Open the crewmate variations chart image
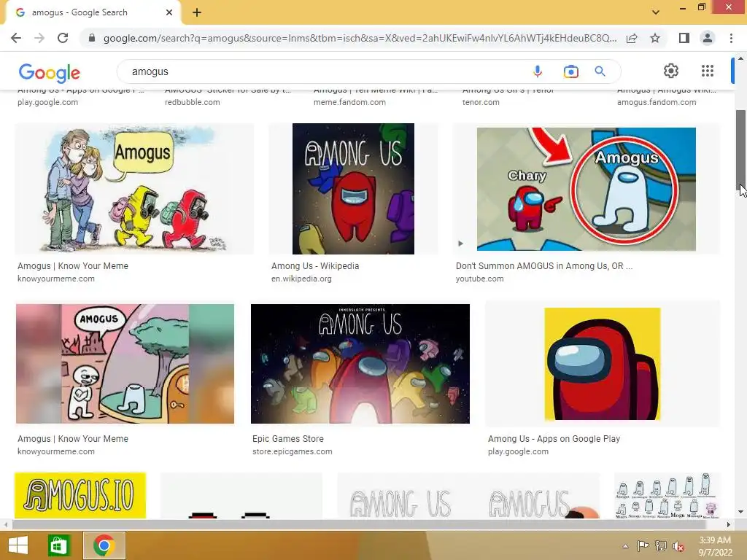The height and width of the screenshot is (560, 747). tap(667, 495)
